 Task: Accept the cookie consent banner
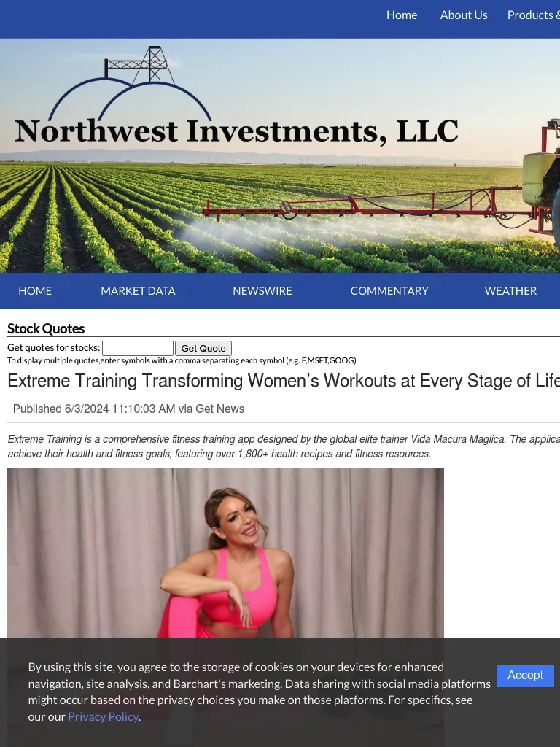click(525, 676)
